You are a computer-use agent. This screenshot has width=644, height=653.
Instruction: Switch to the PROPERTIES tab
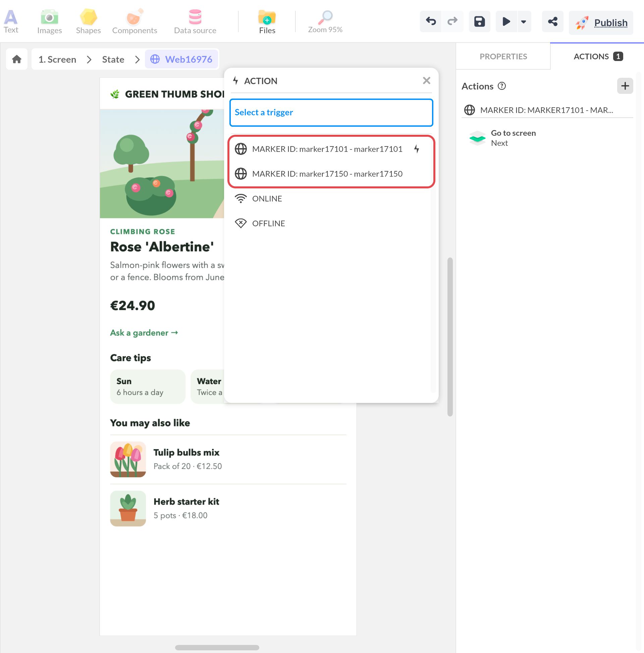pyautogui.click(x=503, y=56)
